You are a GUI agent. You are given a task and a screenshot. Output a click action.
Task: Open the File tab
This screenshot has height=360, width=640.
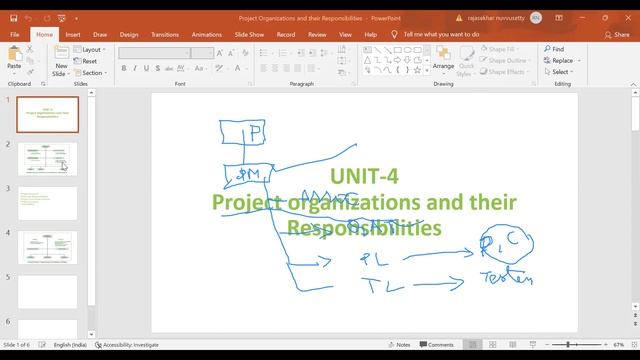pyautogui.click(x=15, y=35)
